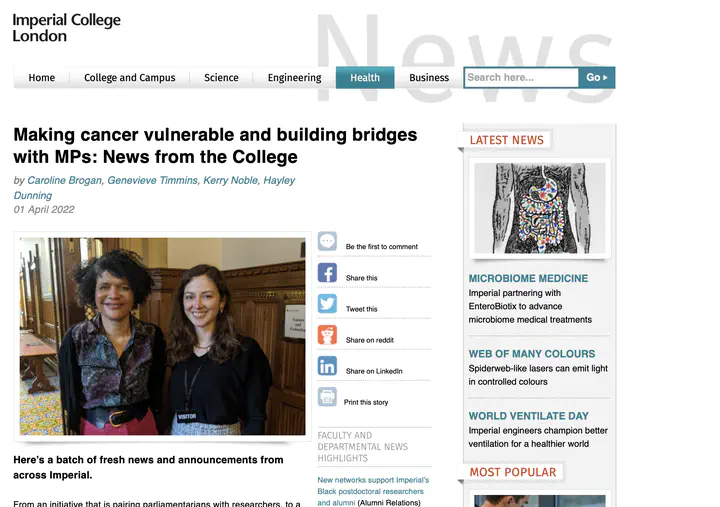Click the Facebook share icon

(x=327, y=272)
